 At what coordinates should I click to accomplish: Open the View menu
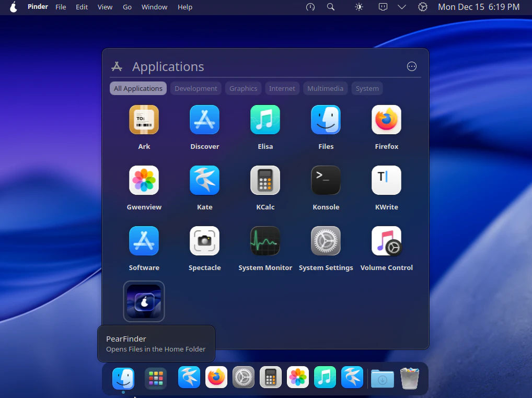click(x=105, y=7)
